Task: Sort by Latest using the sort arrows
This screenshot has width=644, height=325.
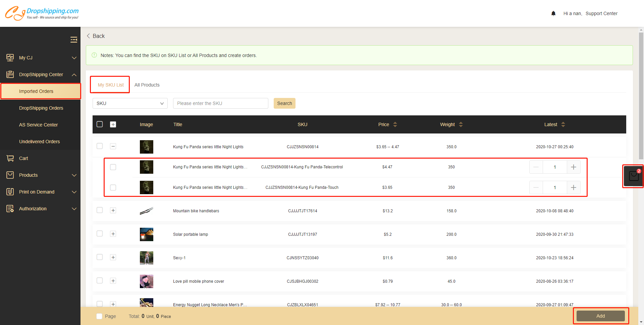Action: 563,124
